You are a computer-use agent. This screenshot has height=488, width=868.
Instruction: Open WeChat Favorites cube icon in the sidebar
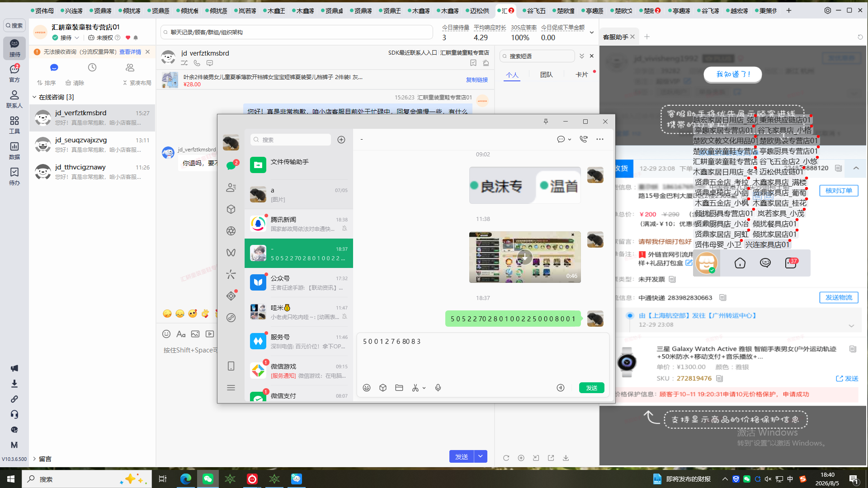click(231, 209)
